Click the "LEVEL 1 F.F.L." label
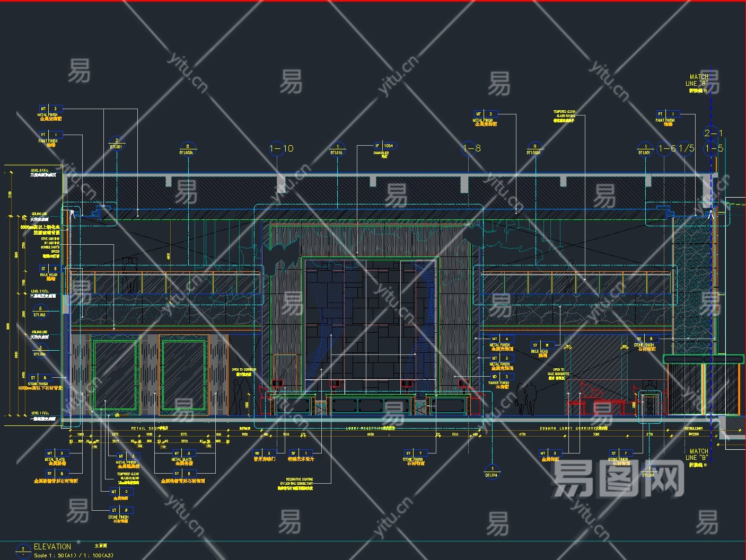 coord(39,413)
